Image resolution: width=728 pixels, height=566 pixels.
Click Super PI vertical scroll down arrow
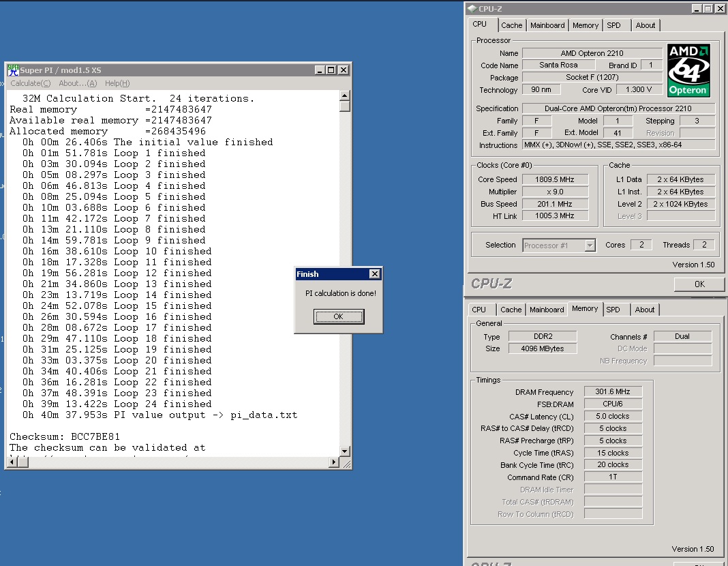(344, 451)
